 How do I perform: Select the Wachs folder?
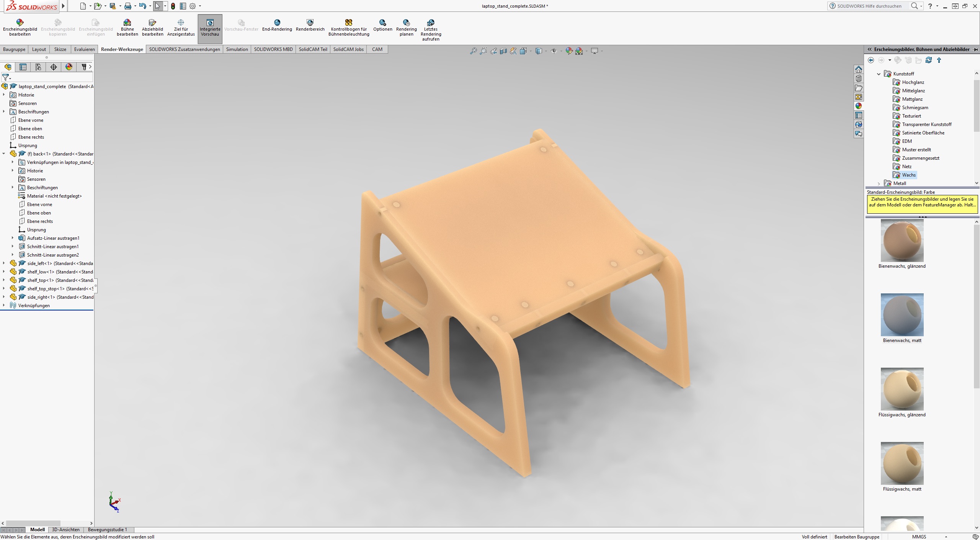[x=905, y=175]
